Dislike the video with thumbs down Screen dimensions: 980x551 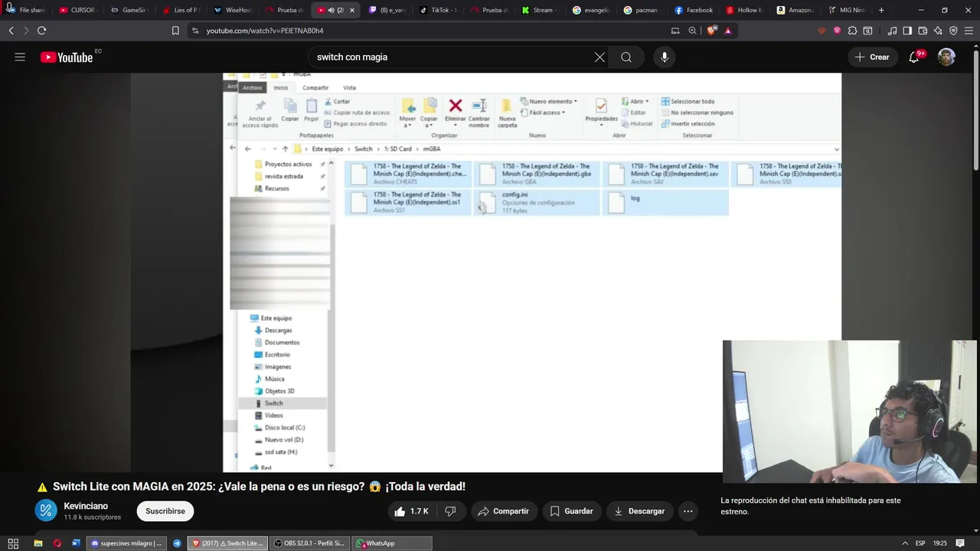point(451,511)
